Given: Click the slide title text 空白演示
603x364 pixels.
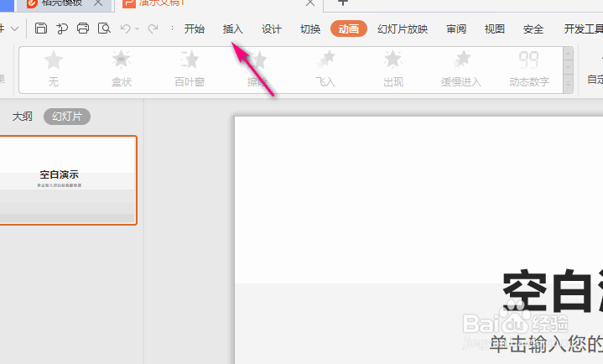Looking at the screenshot, I should [x=553, y=291].
